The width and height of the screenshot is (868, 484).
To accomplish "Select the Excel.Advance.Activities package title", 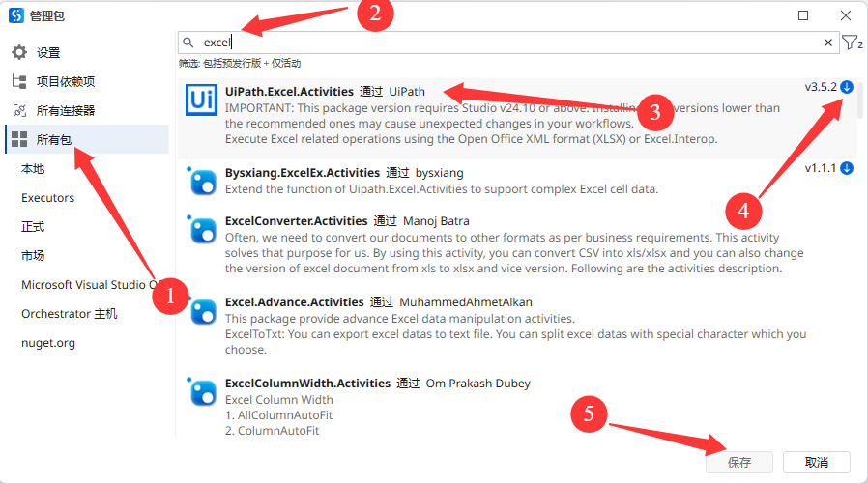I will pos(294,302).
